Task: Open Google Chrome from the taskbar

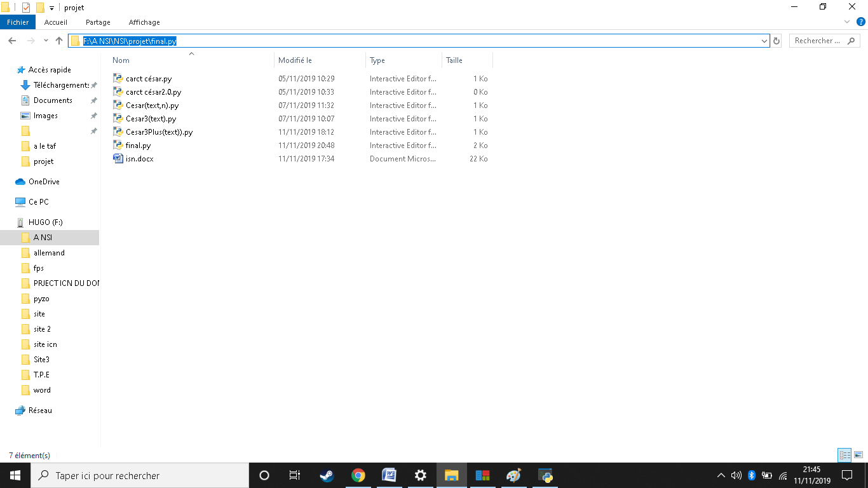Action: pos(358,475)
